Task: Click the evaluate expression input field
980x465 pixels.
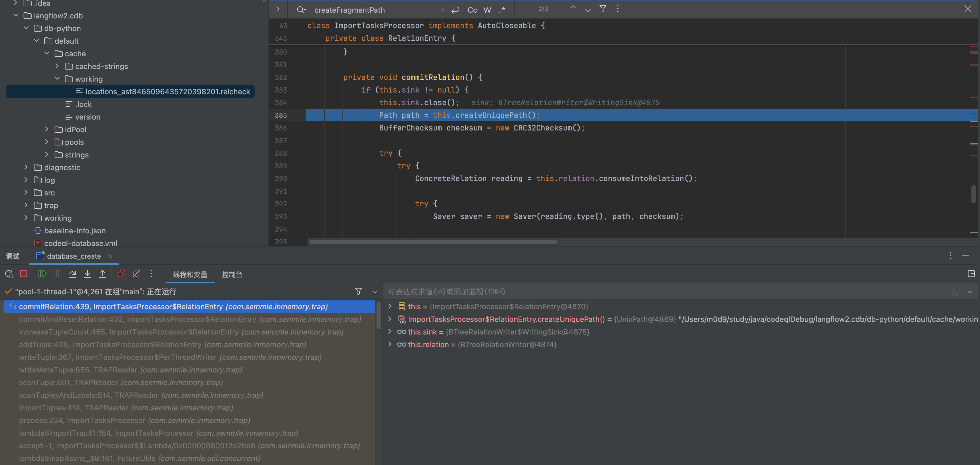Action: pyautogui.click(x=666, y=292)
